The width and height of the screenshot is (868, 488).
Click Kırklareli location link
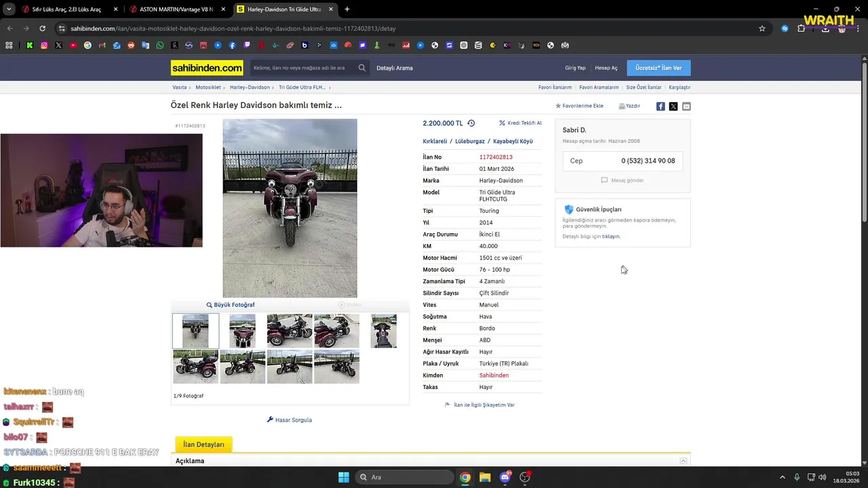click(435, 142)
